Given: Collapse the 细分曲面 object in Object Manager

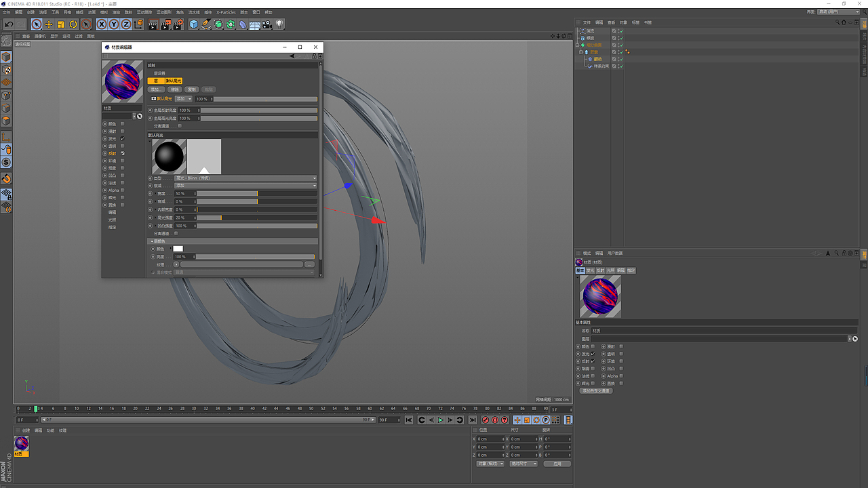Looking at the screenshot, I should click(577, 45).
